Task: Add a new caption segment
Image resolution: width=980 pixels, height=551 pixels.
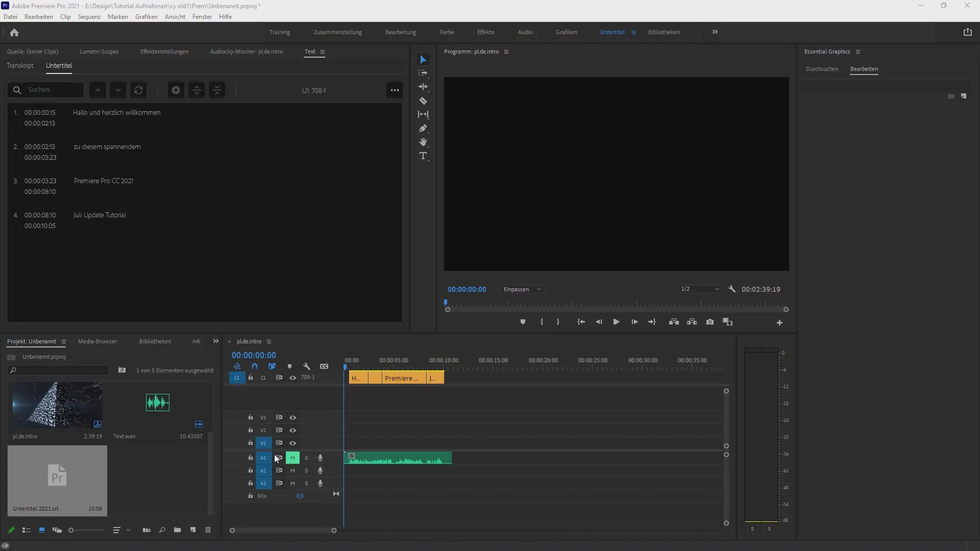Action: click(176, 90)
